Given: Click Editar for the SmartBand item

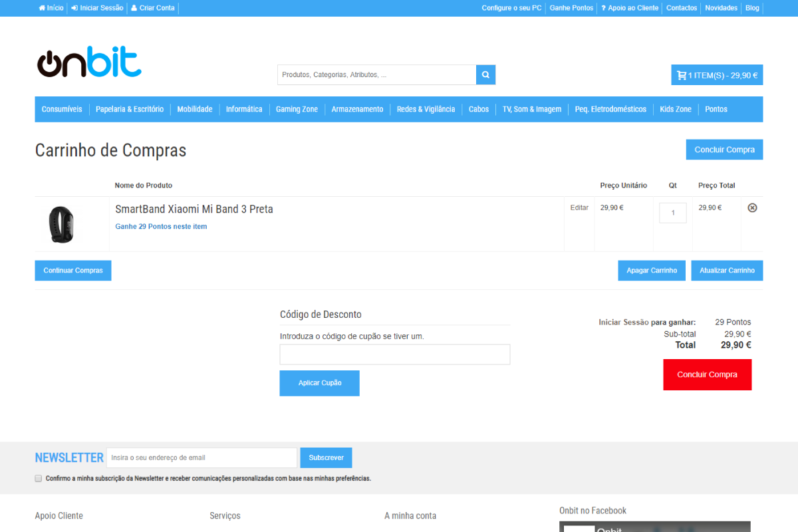Looking at the screenshot, I should (x=579, y=207).
